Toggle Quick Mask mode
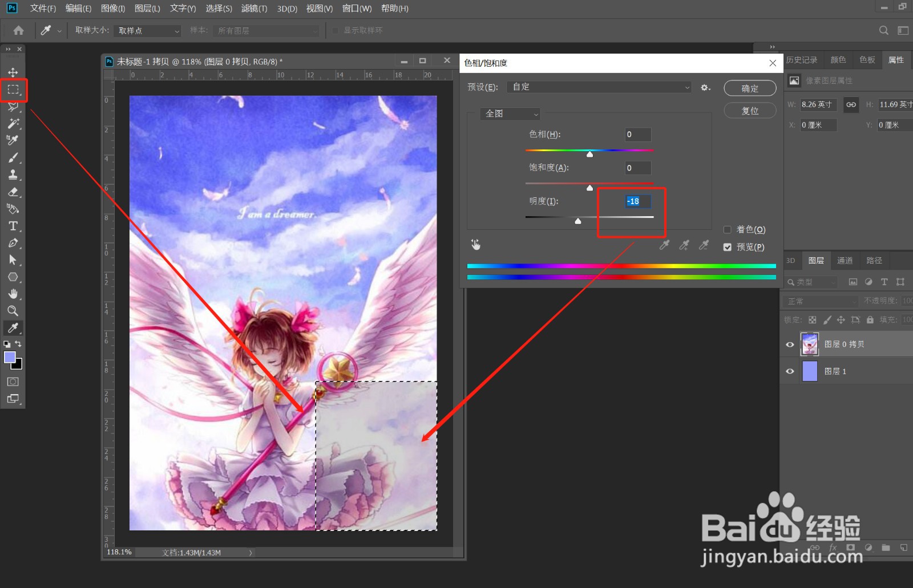The width and height of the screenshot is (913, 588). click(13, 382)
